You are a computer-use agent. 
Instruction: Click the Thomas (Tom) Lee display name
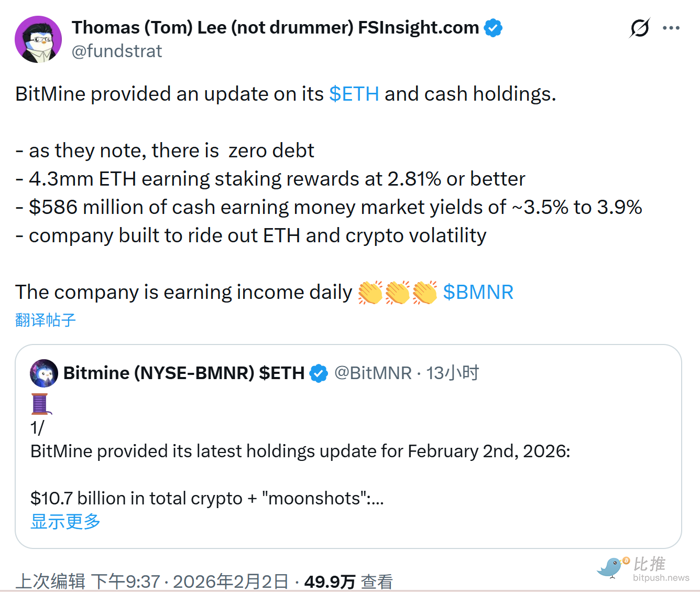275,28
